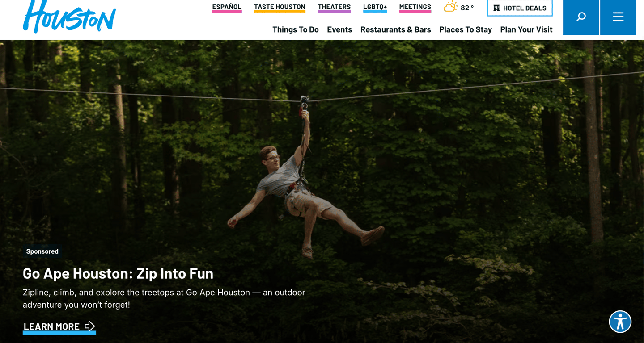The height and width of the screenshot is (343, 644).
Task: Open the accessibility options icon
Action: click(x=620, y=322)
